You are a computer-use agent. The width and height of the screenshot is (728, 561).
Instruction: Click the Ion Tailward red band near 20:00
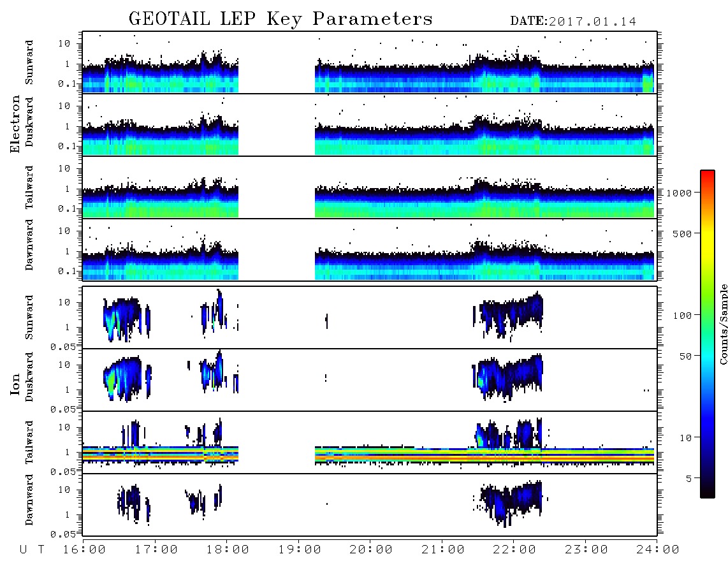tap(370, 458)
